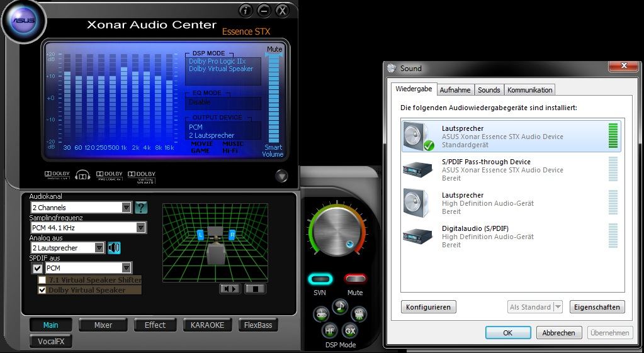
Task: Toggle the SPDIF aus checkbox
Action: 37,269
